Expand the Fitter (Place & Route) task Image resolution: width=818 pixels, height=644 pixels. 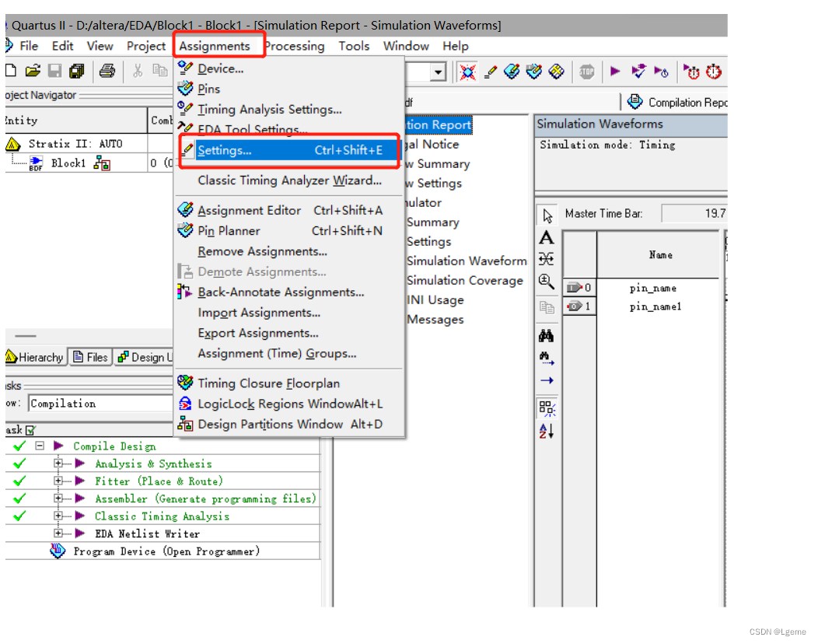pos(58,481)
